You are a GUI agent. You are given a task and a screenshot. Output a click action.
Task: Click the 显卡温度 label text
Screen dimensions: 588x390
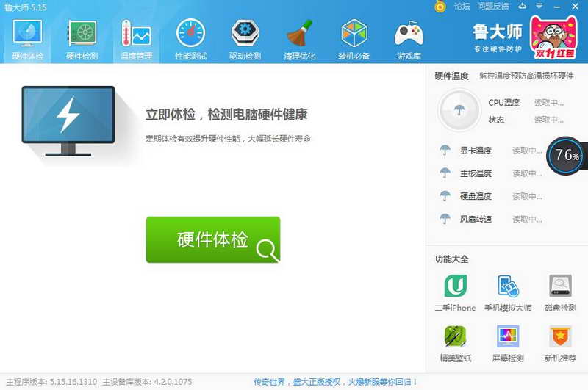pyautogui.click(x=476, y=151)
